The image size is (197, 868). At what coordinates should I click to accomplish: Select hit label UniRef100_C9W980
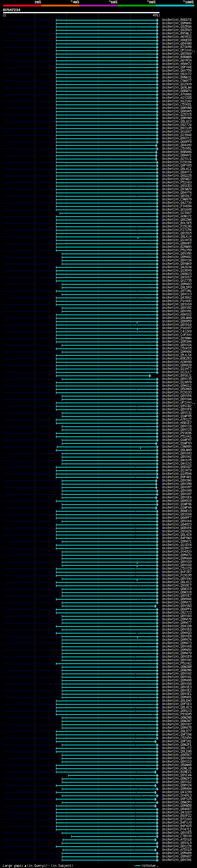point(177,446)
